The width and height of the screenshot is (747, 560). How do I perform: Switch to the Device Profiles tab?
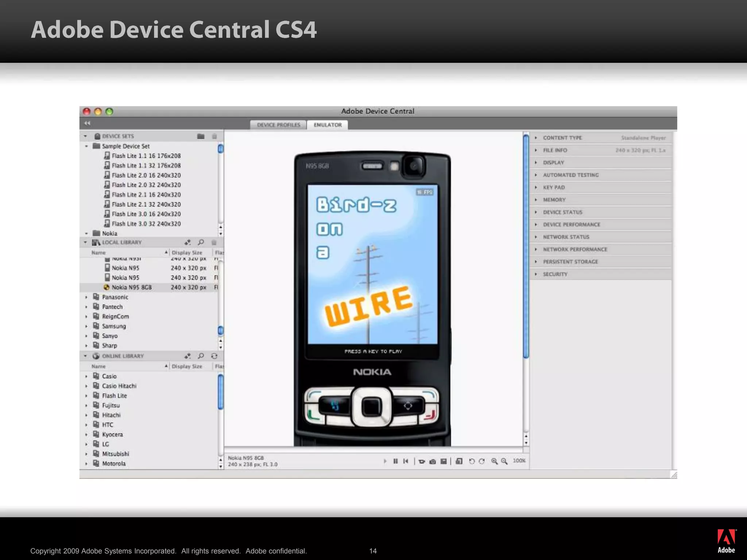point(278,125)
